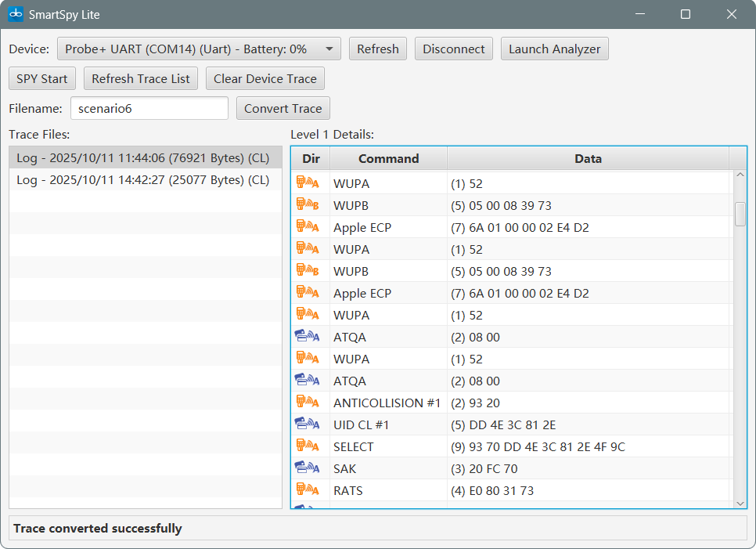756x549 pixels.
Task: Click the type B direction icon of the second WUPB row
Action: (x=307, y=271)
